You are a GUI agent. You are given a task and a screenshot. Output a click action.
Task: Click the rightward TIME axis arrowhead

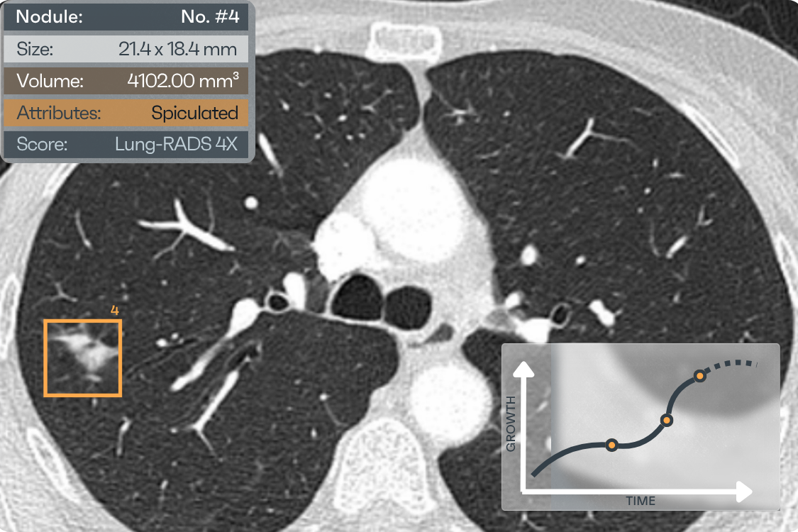(744, 492)
